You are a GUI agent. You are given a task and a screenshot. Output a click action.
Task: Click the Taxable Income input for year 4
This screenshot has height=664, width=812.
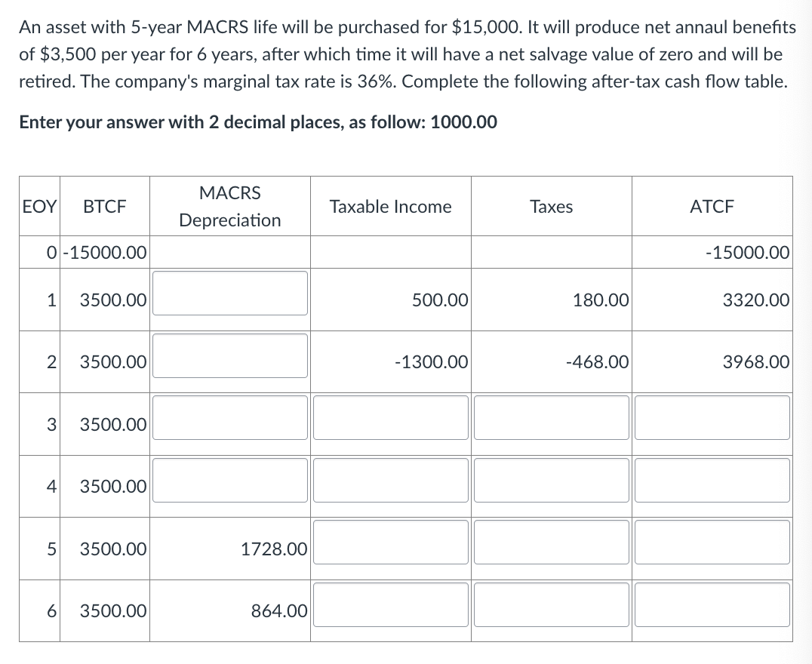point(391,480)
